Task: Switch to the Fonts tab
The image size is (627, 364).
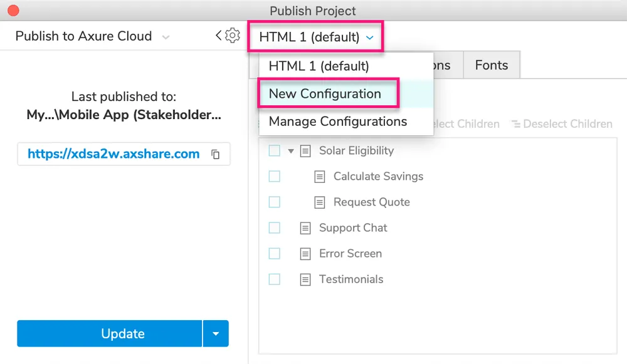Action: tap(491, 65)
